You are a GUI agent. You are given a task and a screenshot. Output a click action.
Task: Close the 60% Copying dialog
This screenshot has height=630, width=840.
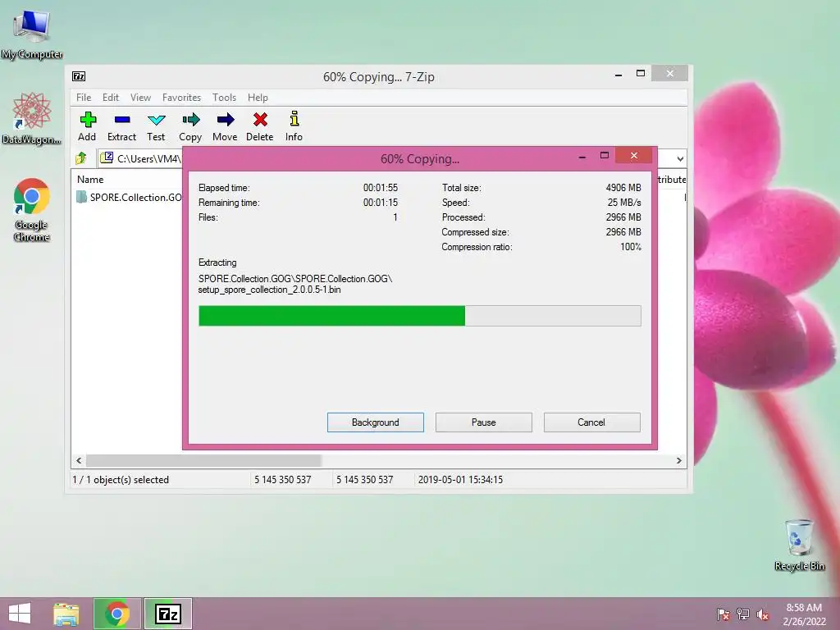pos(634,155)
